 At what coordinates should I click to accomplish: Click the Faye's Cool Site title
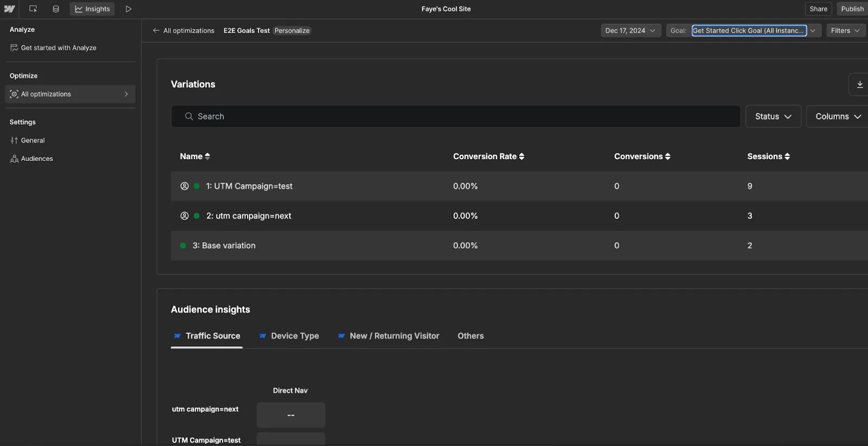point(446,9)
